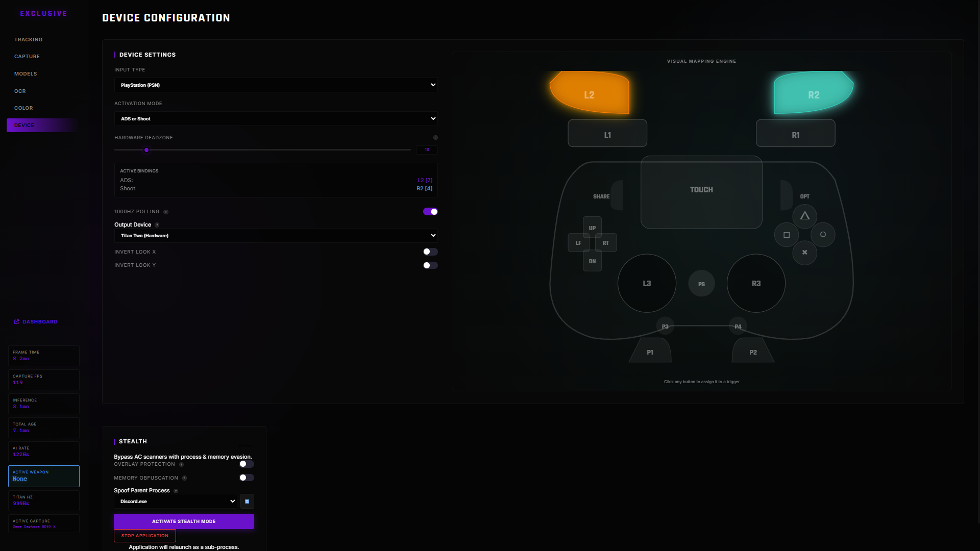Click the deadzone value field showing 10

[x=427, y=149]
